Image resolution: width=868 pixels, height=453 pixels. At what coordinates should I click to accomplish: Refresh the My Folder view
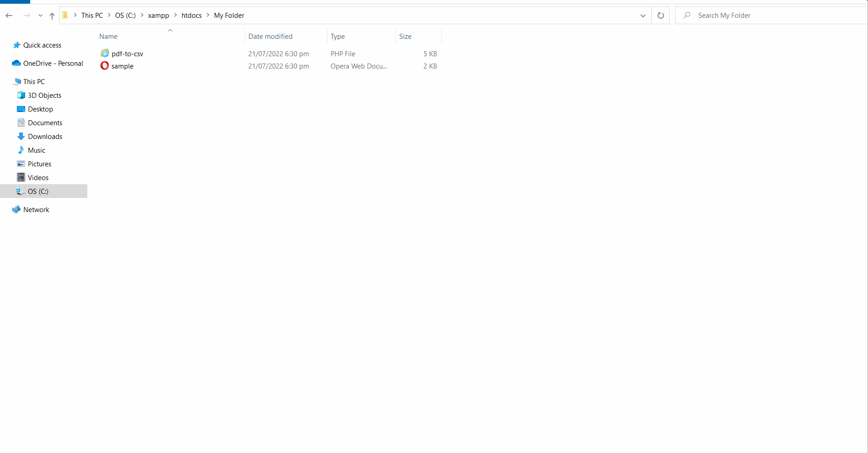pos(660,16)
